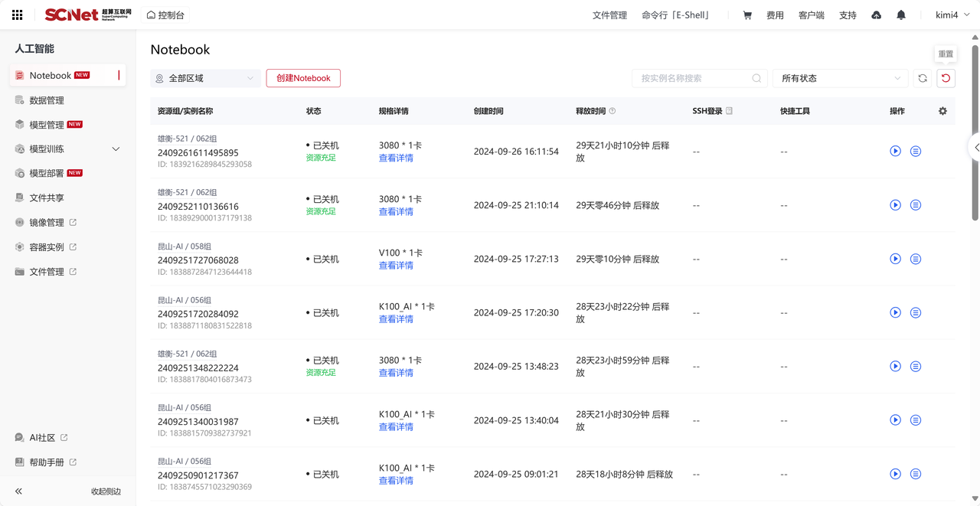Click the shopping cart icon

[747, 15]
